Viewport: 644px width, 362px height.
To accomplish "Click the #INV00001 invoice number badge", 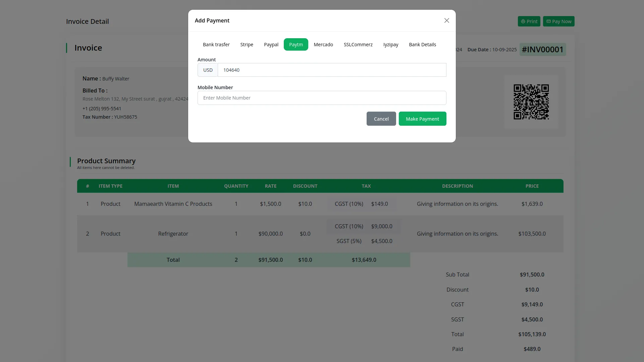I will coord(542,50).
